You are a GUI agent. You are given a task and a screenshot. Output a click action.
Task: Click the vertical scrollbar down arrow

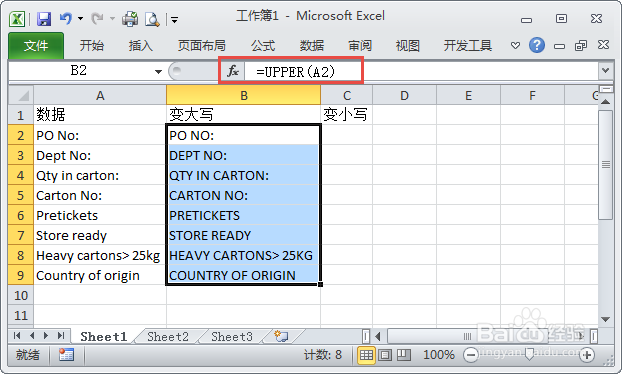tap(605, 319)
